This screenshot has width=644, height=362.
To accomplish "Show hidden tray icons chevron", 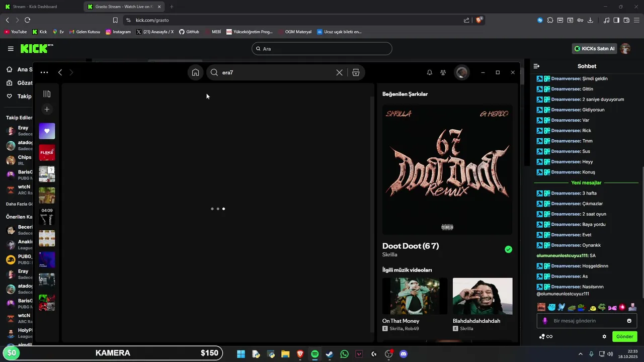I will click(580, 354).
